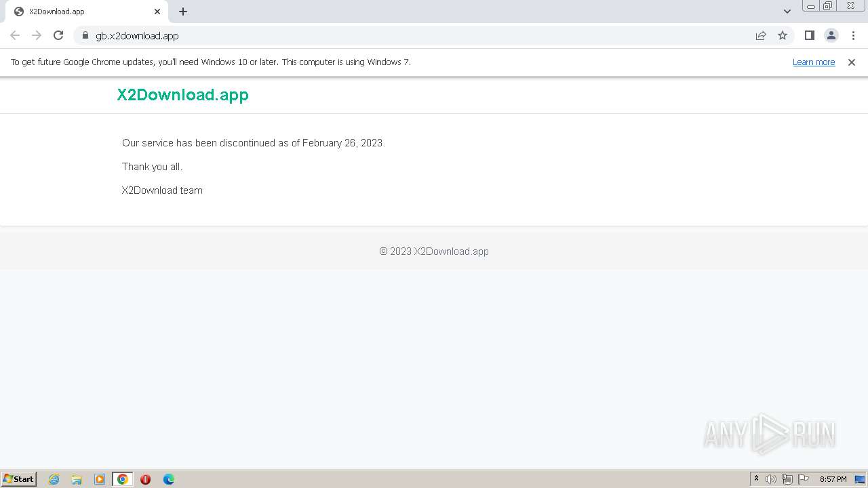This screenshot has height=488, width=868.
Task: Launch Microsoft Edge from the taskbar
Action: 169,479
